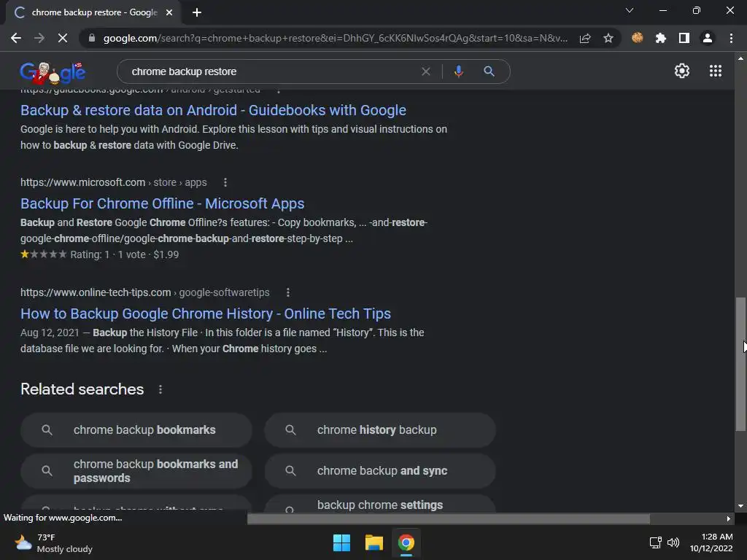Submit search with the magnifier icon
Screen dimensions: 747x560
489,71
